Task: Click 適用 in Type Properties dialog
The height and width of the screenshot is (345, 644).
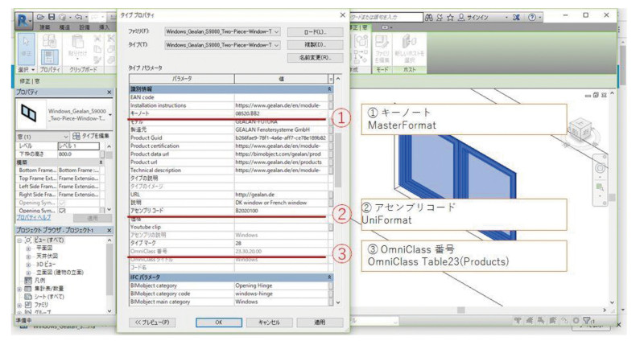Action: click(320, 322)
